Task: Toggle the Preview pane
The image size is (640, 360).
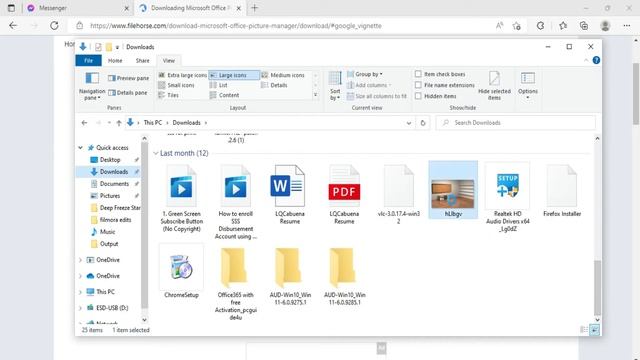Action: [x=128, y=78]
